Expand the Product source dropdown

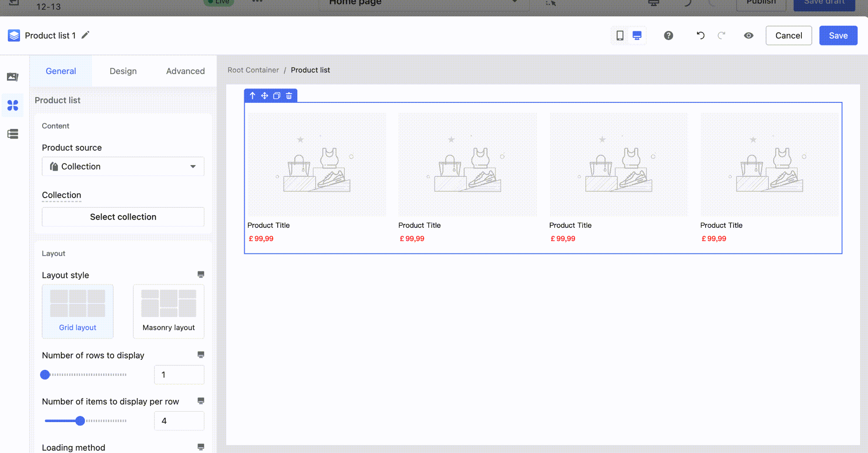pos(123,166)
